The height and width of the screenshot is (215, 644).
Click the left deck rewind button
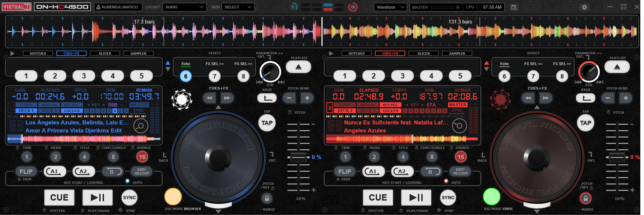[x=209, y=98]
